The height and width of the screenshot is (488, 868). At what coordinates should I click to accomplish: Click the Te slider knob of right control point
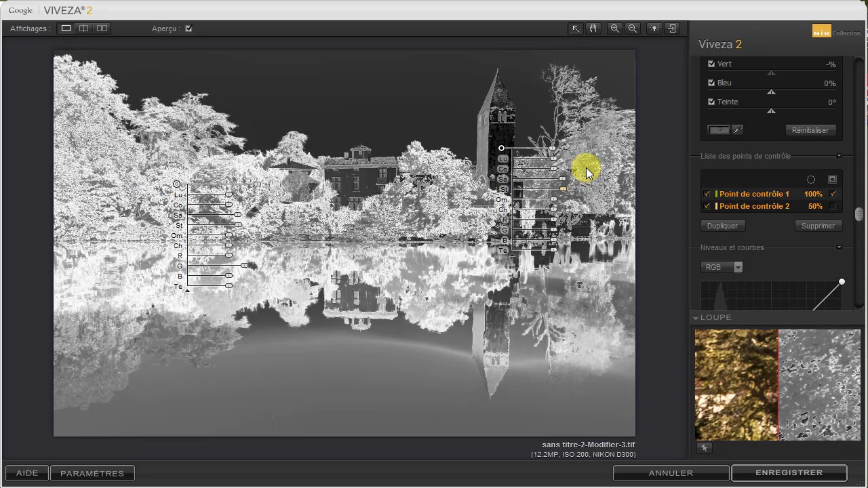click(553, 250)
